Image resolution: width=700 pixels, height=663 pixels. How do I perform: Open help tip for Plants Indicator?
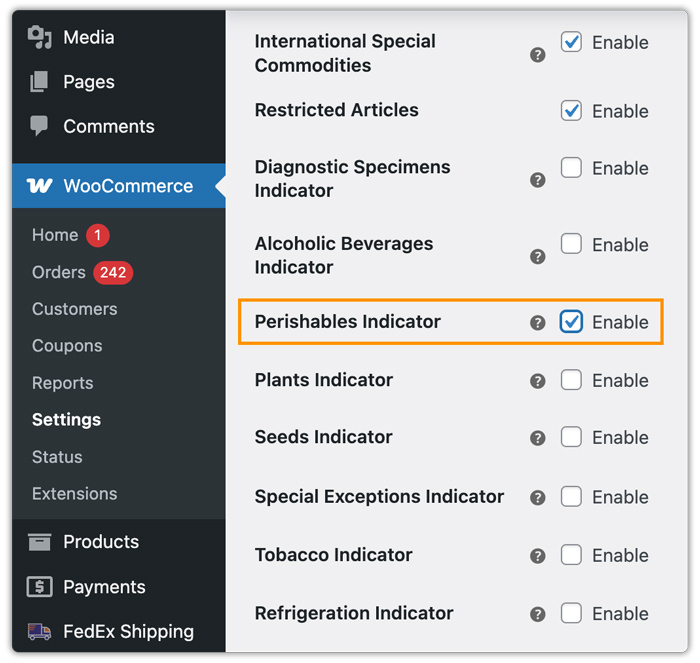tap(538, 381)
